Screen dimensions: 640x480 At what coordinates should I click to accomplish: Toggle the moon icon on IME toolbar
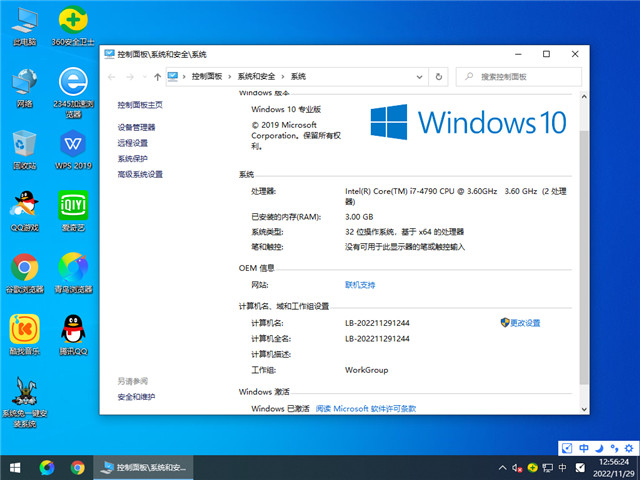pyautogui.click(x=598, y=448)
